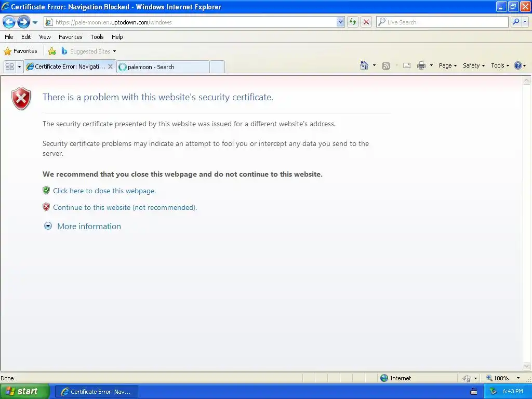
Task: Click the Forward arrow button
Action: 23,22
